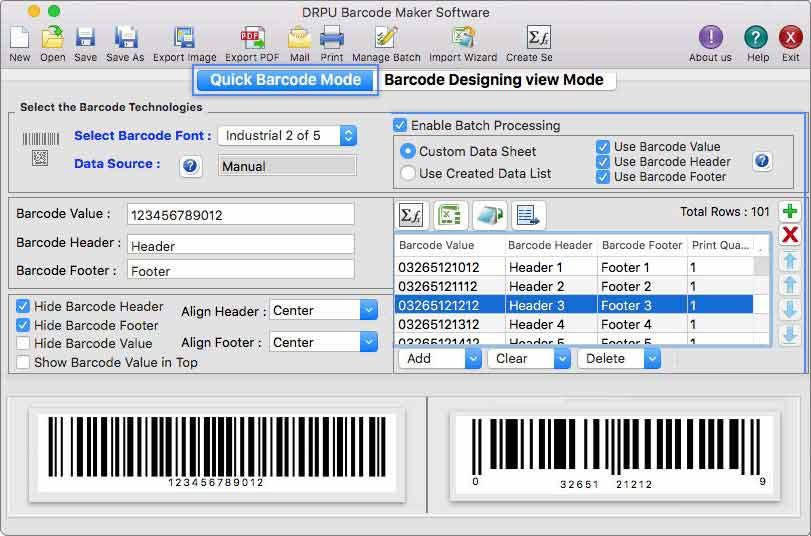Enable Hide Barcode Value checkbox
Viewport: 811px width, 536px height.
23,343
